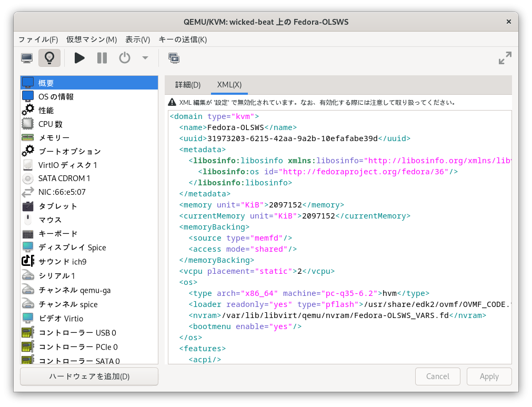Open the キーの送信(K) menu
532x407 pixels.
pos(183,39)
